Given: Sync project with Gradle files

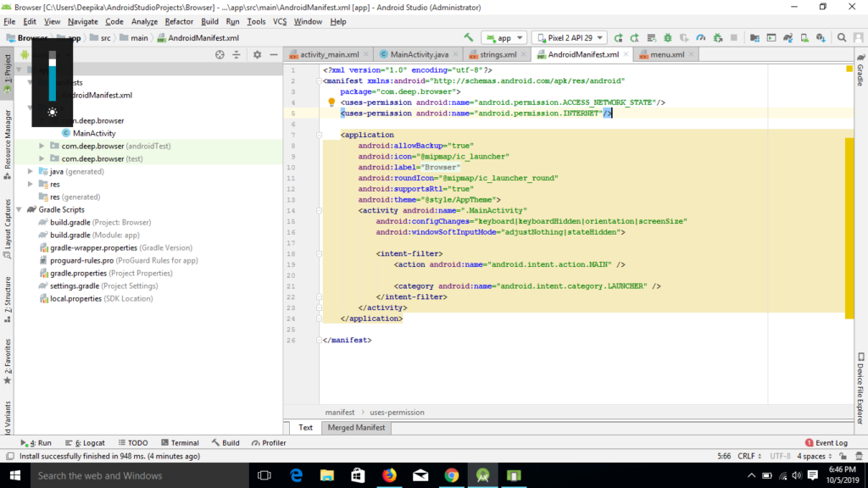Looking at the screenshot, I should [788, 37].
